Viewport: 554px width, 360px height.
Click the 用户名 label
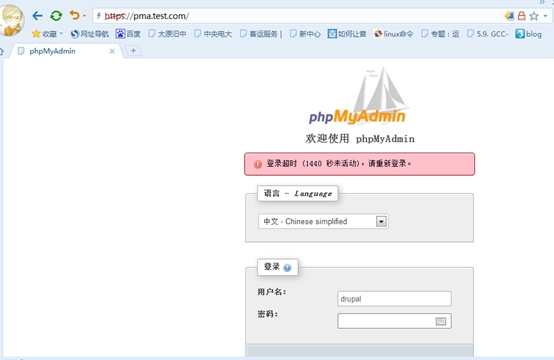point(271,292)
